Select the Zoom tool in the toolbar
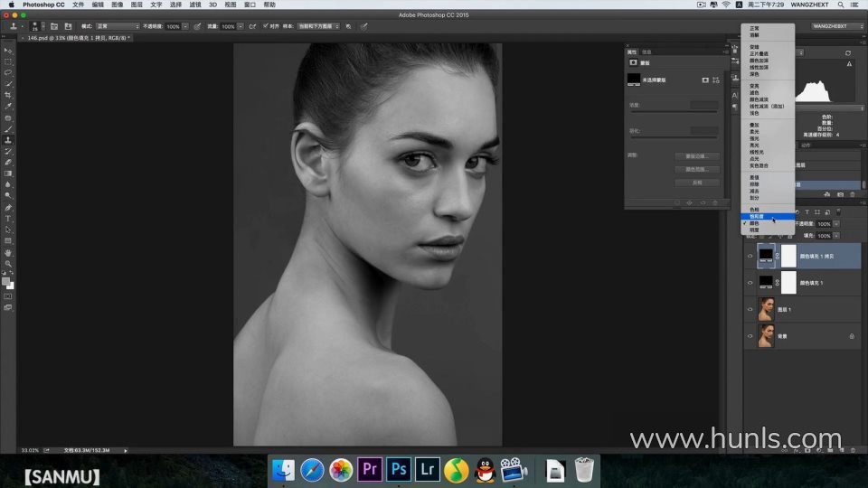This screenshot has width=868, height=488. (x=8, y=264)
